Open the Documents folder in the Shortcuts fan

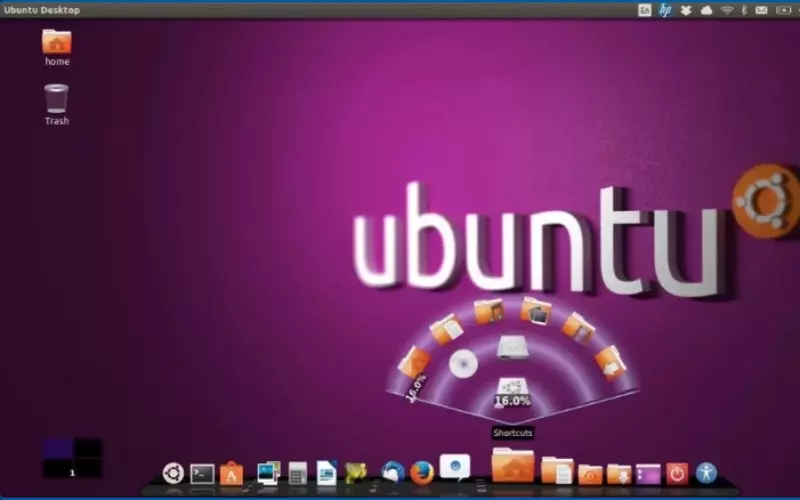(446, 329)
